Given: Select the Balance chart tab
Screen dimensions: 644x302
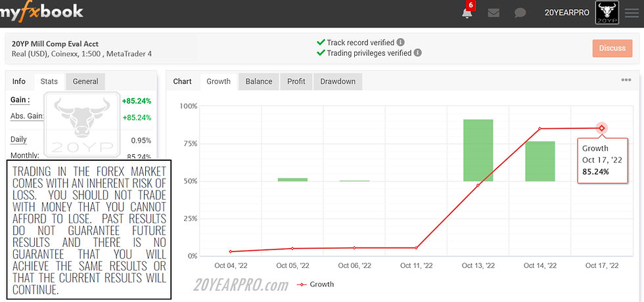Looking at the screenshot, I should tap(259, 81).
